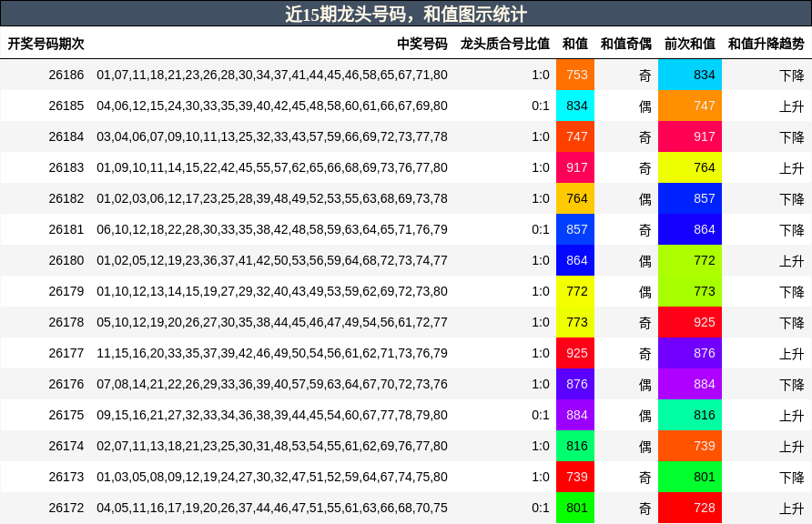Viewport: 812px width, 524px height.
Task: Select period number 26183
Action: point(66,167)
